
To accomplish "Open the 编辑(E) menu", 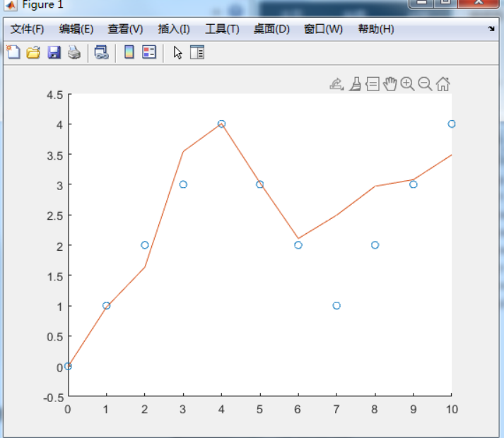I will (76, 29).
